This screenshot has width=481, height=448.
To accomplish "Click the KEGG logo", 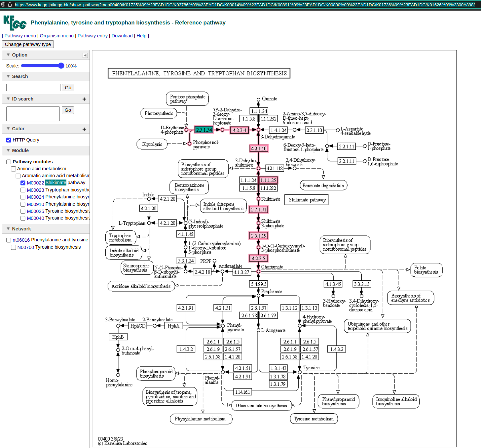I will [x=15, y=23].
